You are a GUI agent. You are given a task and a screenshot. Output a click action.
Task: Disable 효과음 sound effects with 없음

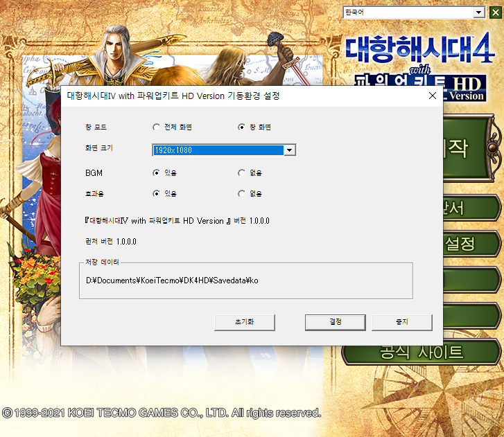tap(241, 194)
